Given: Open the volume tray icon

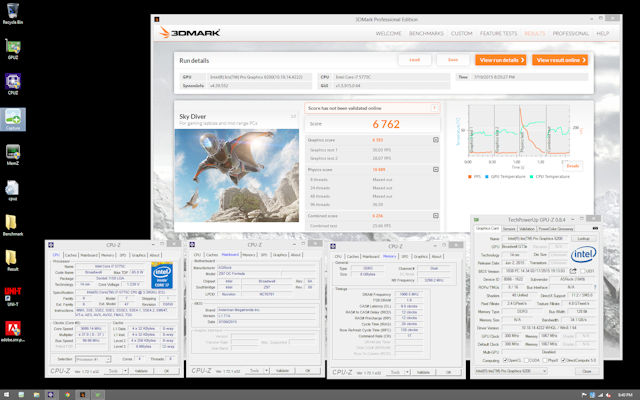Looking at the screenshot, I should point(609,395).
